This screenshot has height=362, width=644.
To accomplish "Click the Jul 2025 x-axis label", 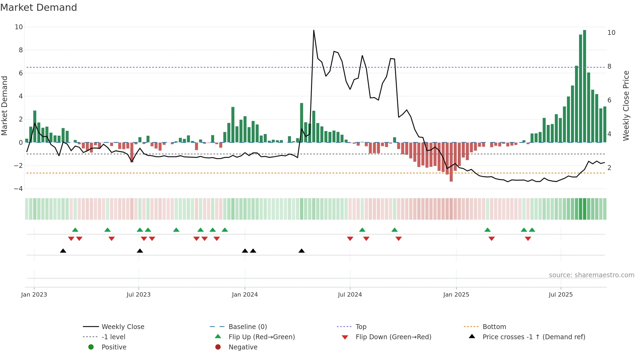I will point(561,294).
